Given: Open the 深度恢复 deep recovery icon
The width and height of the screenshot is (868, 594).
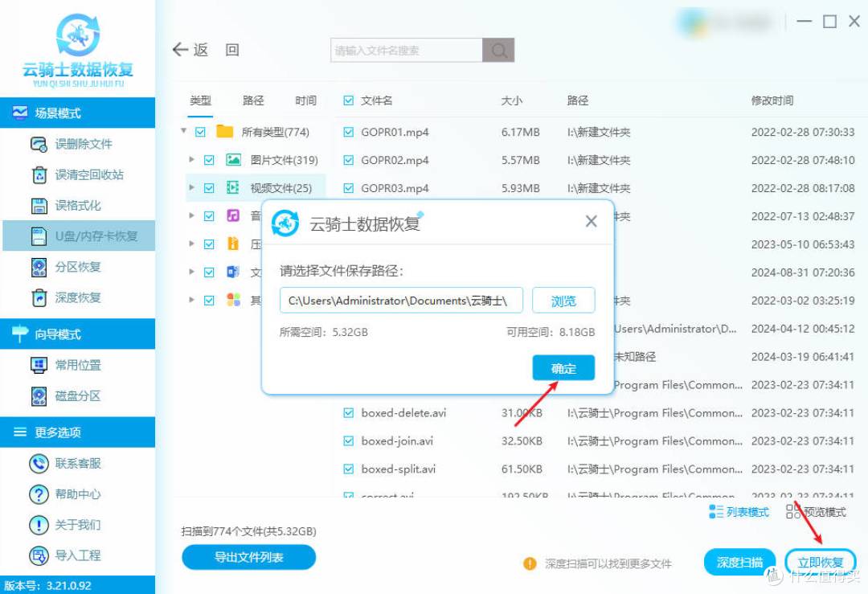Looking at the screenshot, I should coord(39,298).
